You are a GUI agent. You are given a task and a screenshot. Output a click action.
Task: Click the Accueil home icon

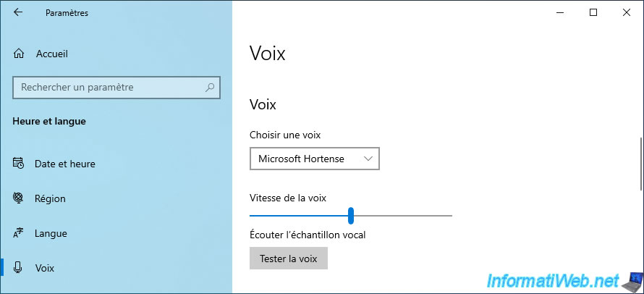pos(18,54)
